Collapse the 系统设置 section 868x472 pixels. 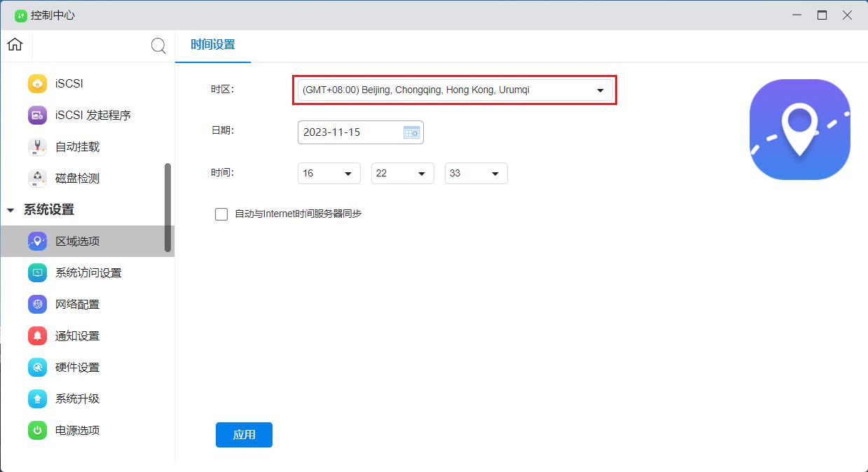click(x=11, y=210)
